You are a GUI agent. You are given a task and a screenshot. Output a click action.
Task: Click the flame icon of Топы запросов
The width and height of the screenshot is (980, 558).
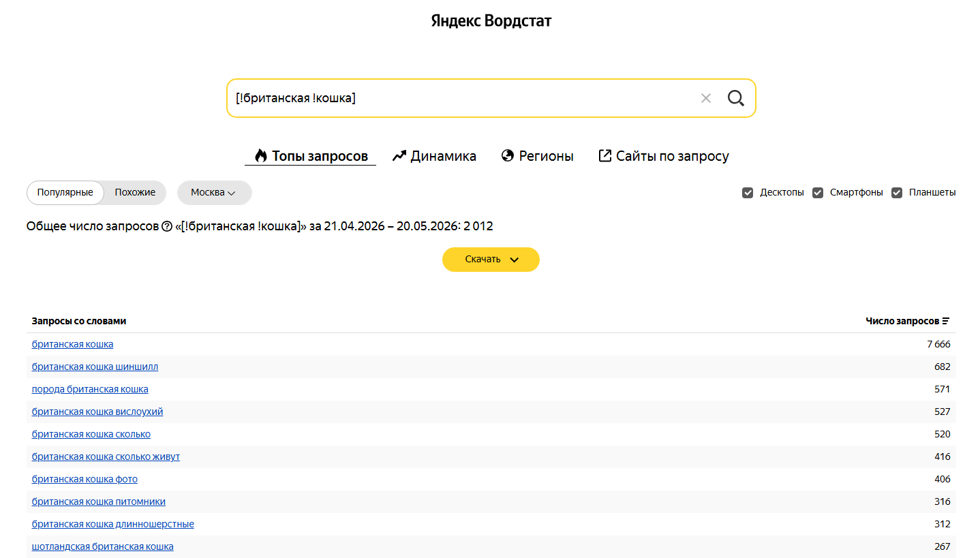pos(260,156)
